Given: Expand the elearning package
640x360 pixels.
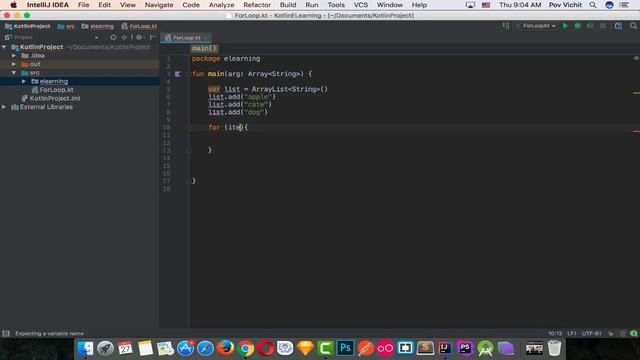Looking at the screenshot, I should tap(24, 81).
